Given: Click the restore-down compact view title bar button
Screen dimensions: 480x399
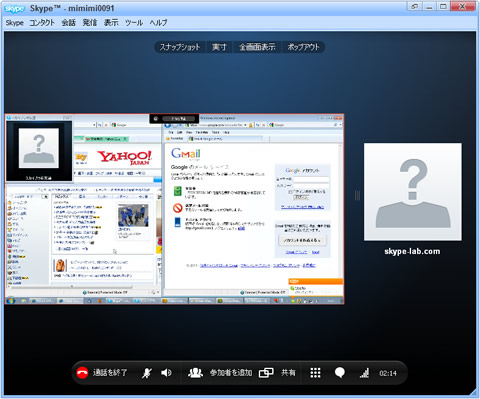Looking at the screenshot, I should pos(414,6).
